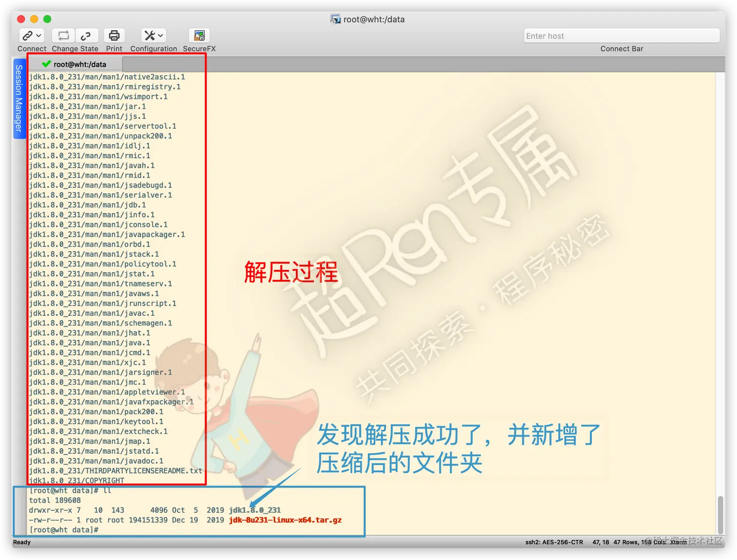Click the jdk1.8.0_231/COPYRIGHT line
Image resolution: width=737 pixels, height=560 pixels.
tap(77, 481)
